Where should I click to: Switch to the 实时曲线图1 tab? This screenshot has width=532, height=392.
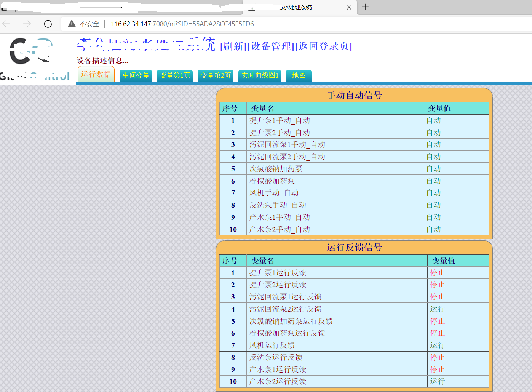[x=260, y=75]
